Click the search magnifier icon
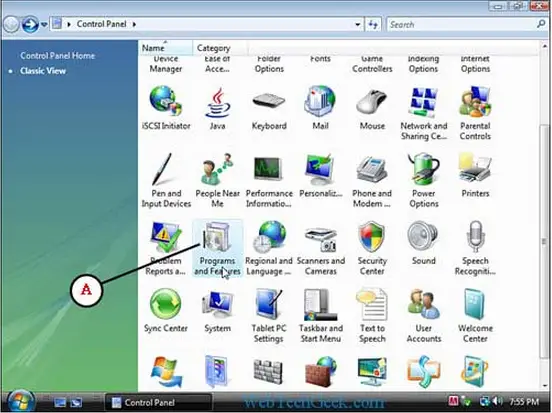This screenshot has height=413, width=552. [541, 24]
